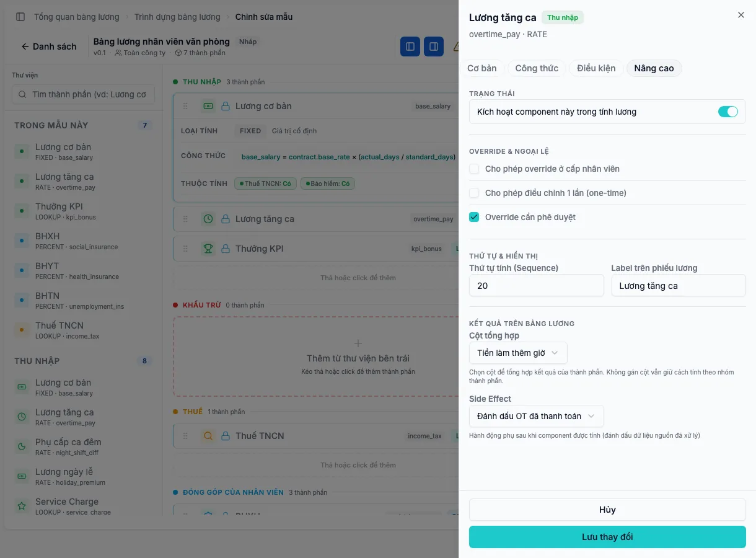Click drag handle of Lương cơ bản row
756x558 pixels.
click(x=185, y=106)
